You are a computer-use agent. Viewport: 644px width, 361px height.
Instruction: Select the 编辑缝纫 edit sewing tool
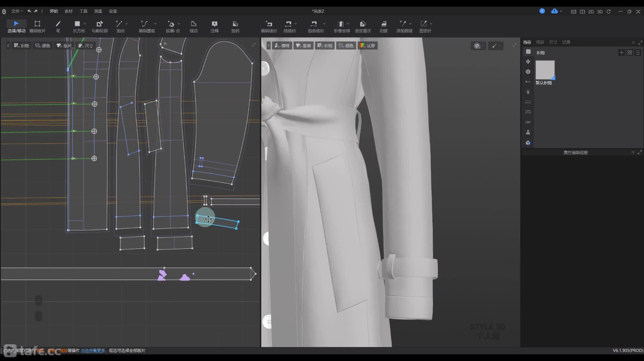[x=269, y=26]
